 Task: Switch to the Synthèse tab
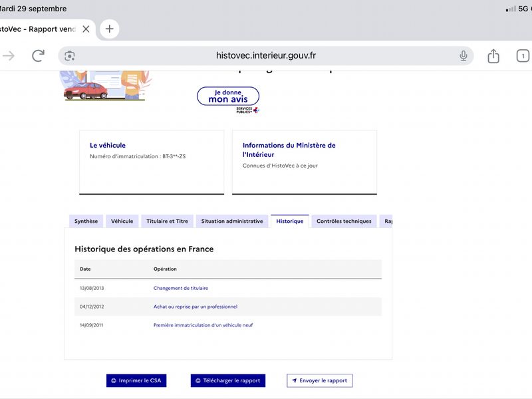(x=86, y=221)
